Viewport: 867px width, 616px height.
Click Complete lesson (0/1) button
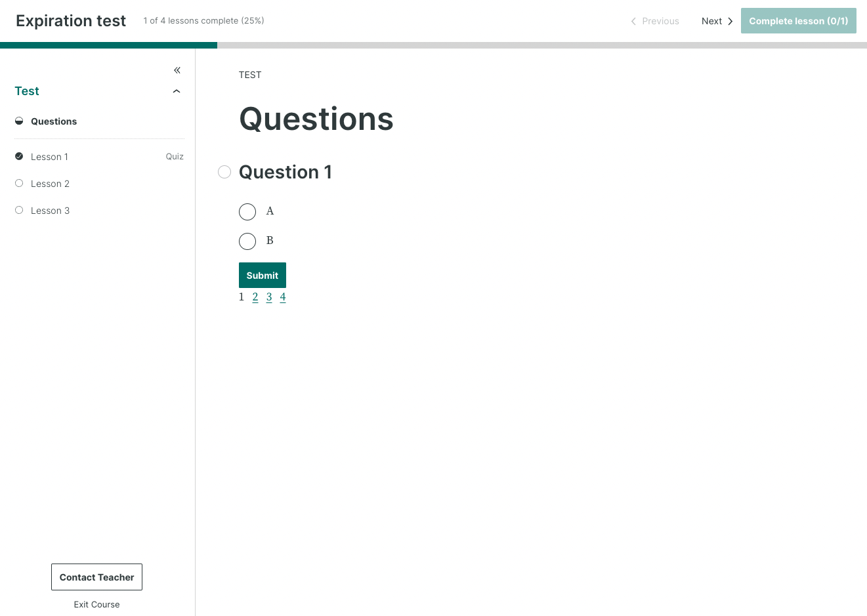(799, 21)
